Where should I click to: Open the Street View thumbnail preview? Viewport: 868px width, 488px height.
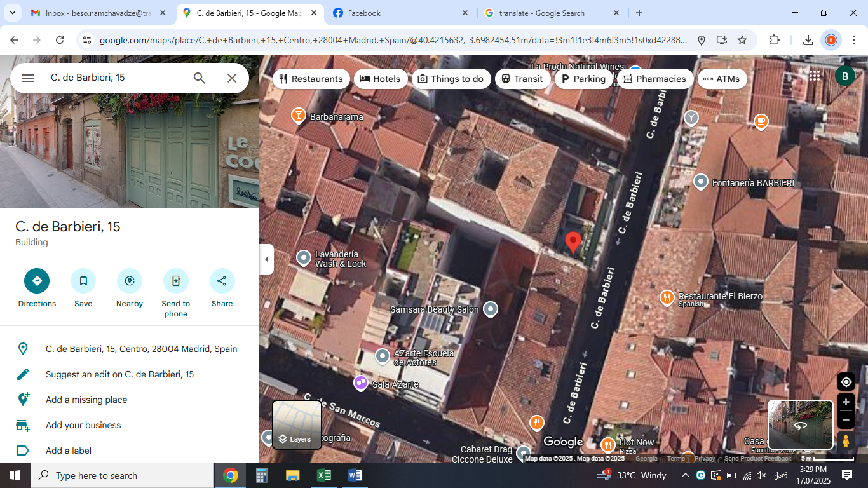(800, 424)
